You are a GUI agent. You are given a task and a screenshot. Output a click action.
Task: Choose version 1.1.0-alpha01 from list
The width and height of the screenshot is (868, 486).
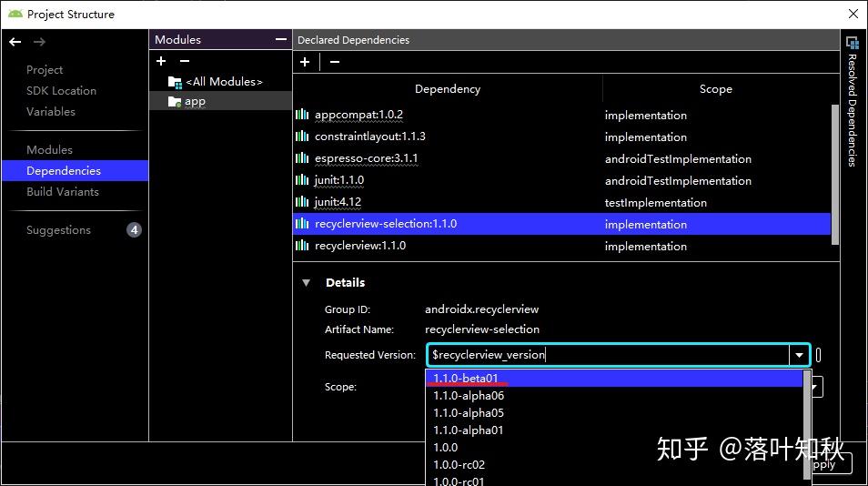coord(614,430)
